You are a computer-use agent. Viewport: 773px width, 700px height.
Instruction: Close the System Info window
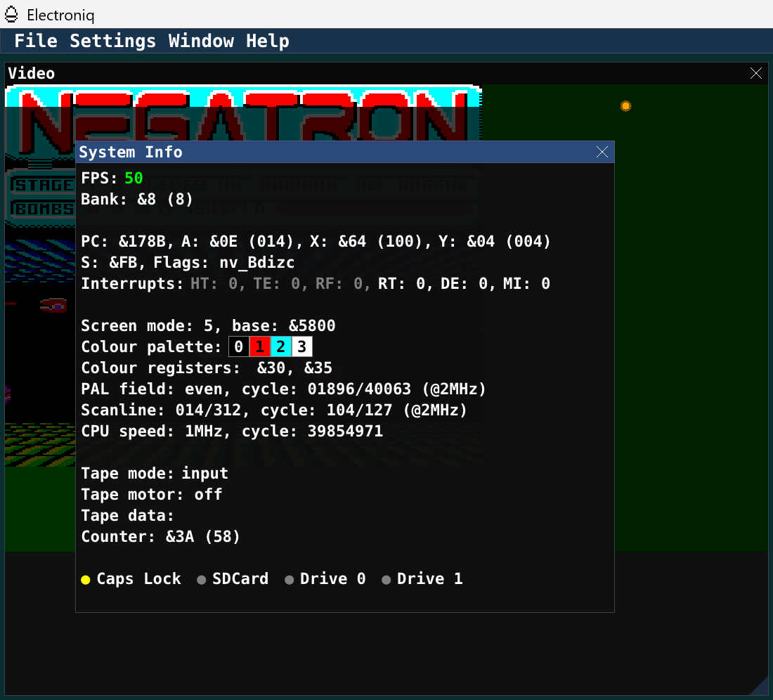pos(602,152)
